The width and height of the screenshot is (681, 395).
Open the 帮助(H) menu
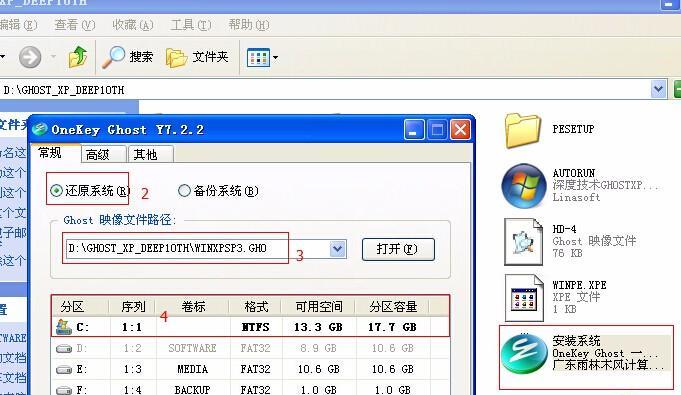point(249,25)
